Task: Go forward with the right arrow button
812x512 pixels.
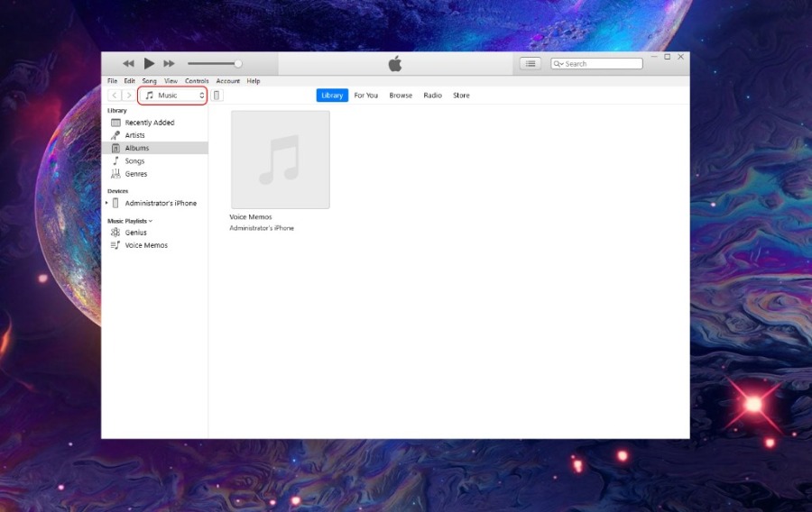Action: 129,96
